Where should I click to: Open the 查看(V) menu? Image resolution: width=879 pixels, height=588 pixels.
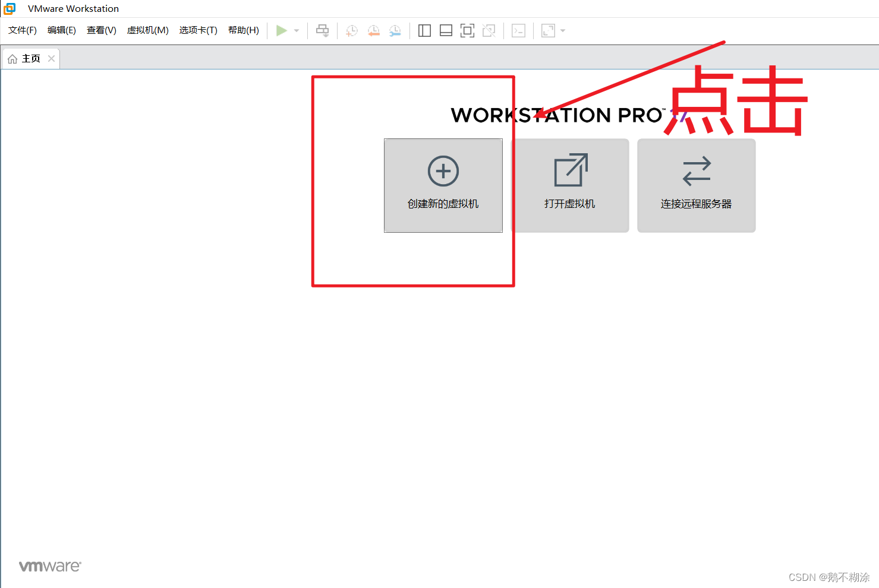(102, 30)
